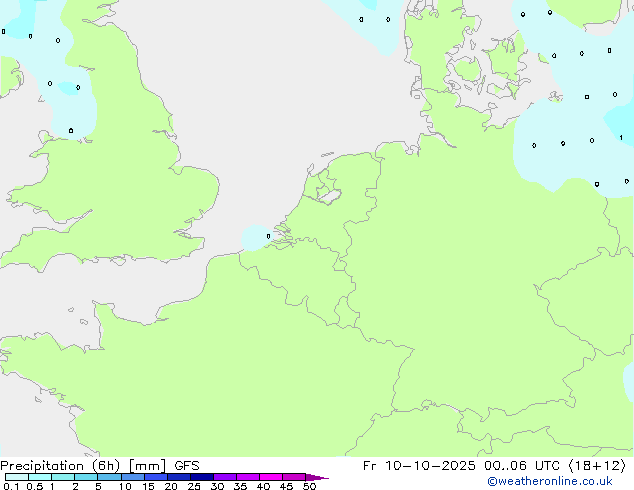Select the 5–10 mm legend color
The image size is (634, 490).
(110, 477)
